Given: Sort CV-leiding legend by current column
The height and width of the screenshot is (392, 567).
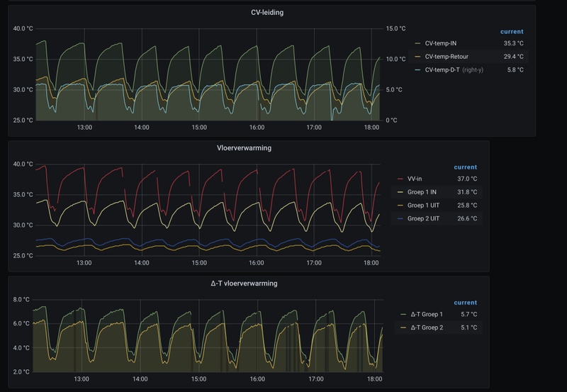Looking at the screenshot, I should [x=512, y=32].
